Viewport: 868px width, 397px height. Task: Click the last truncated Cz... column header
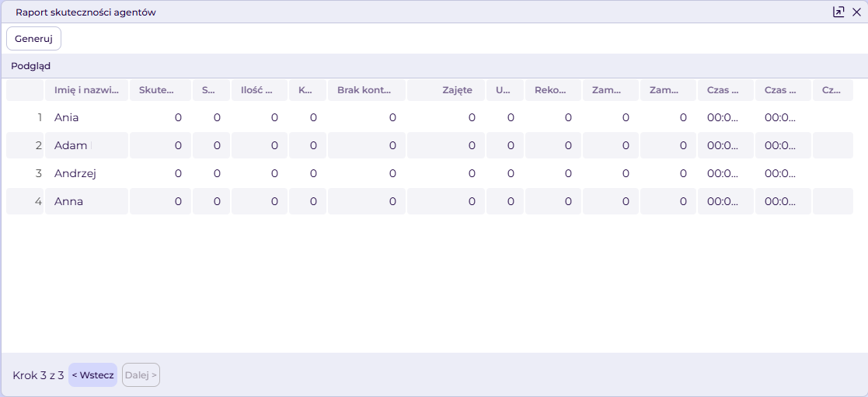click(x=833, y=90)
